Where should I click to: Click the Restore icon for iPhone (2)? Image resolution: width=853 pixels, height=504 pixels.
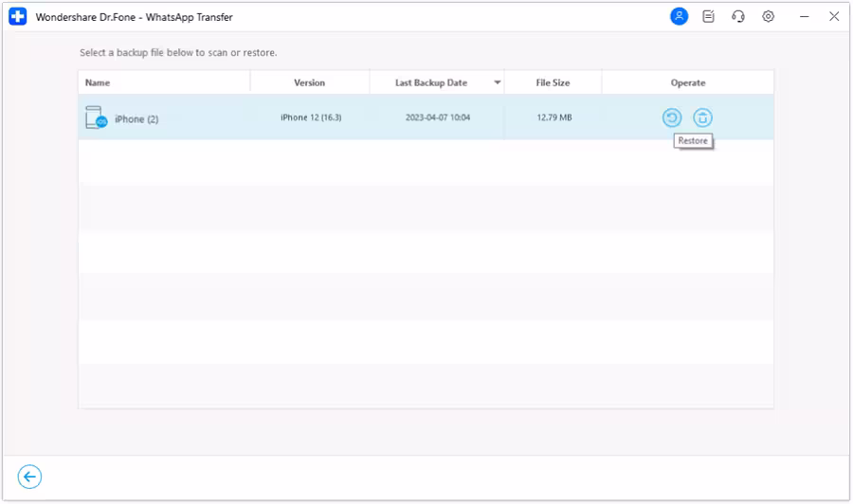(672, 117)
